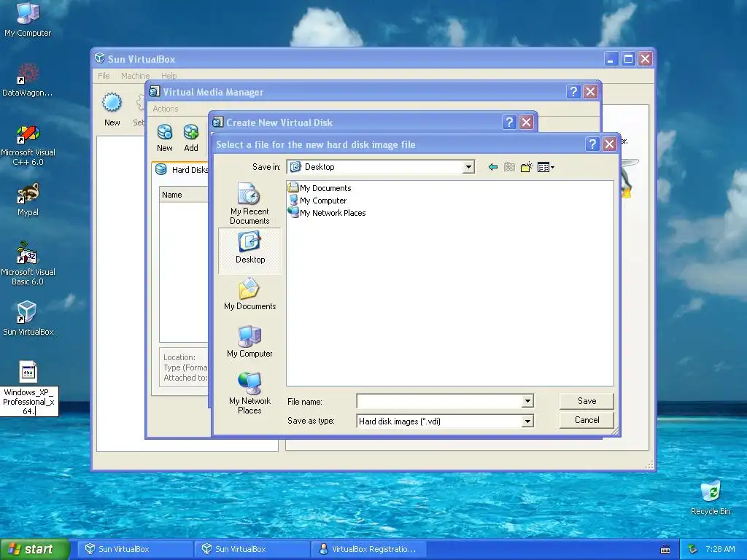Open My Recent Documents in places bar
The width and height of the screenshot is (747, 560).
pyautogui.click(x=249, y=204)
